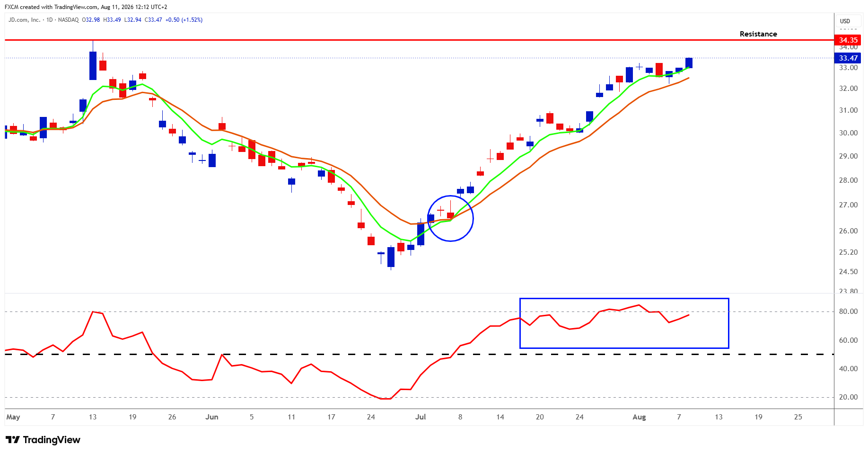Select the low value L32.94

click(x=132, y=20)
